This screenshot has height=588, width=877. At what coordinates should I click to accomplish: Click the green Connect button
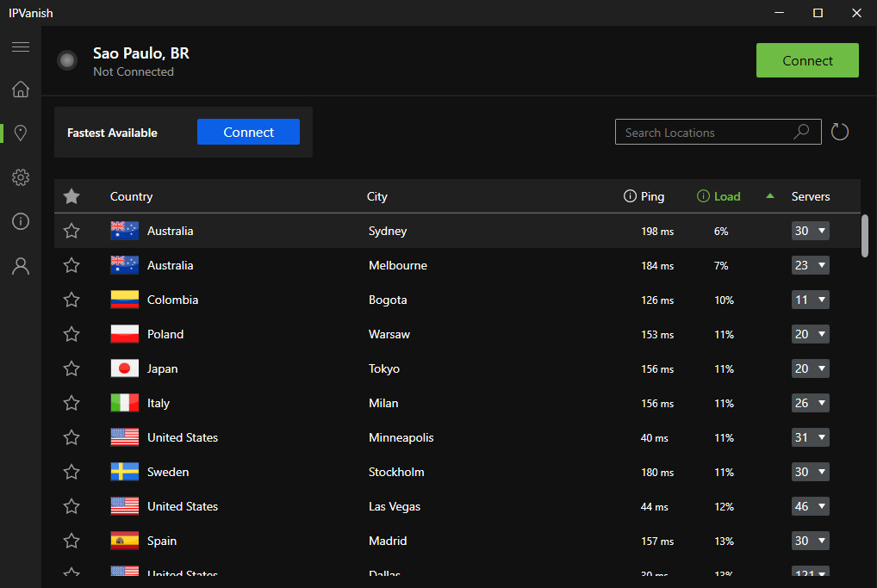[807, 60]
